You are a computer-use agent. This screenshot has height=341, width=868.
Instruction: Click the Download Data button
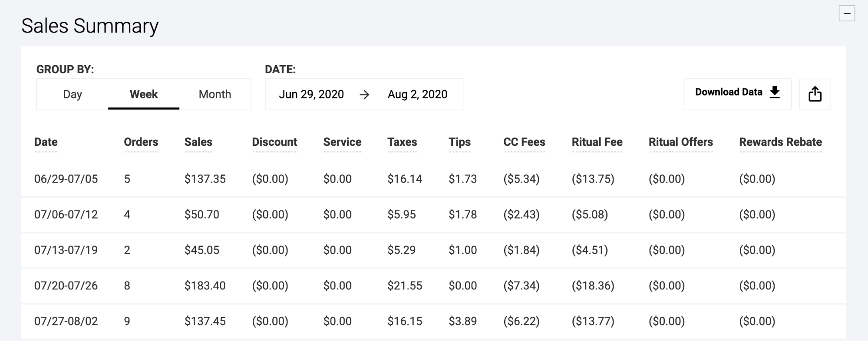click(737, 94)
